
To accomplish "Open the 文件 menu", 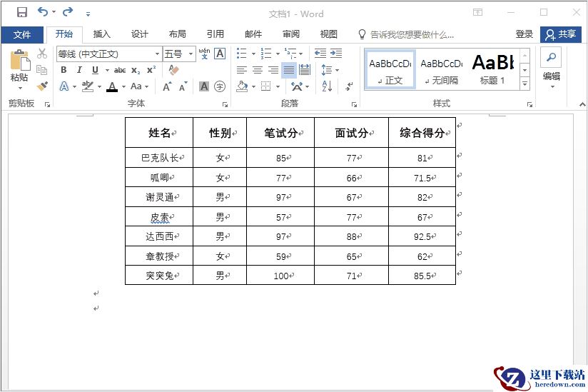I will (x=21, y=34).
